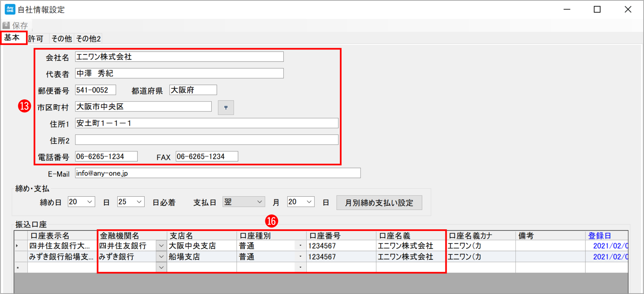Click the 月別締め支払い設定 button

379,202
